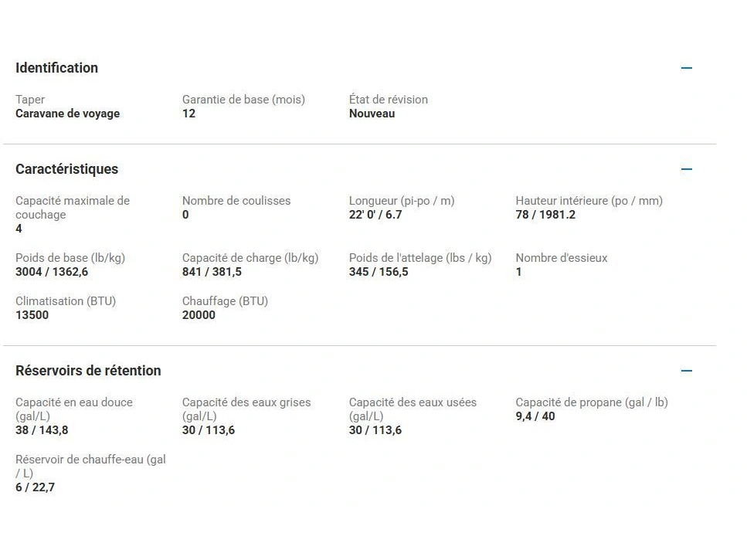
Task: Click the 'Nombre d'essieux' label
Action: pyautogui.click(x=562, y=258)
